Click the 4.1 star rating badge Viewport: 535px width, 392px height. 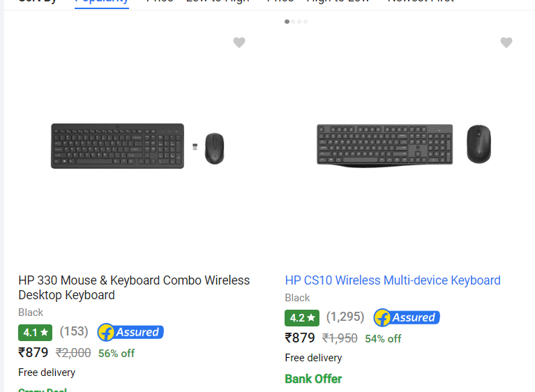[x=36, y=332]
